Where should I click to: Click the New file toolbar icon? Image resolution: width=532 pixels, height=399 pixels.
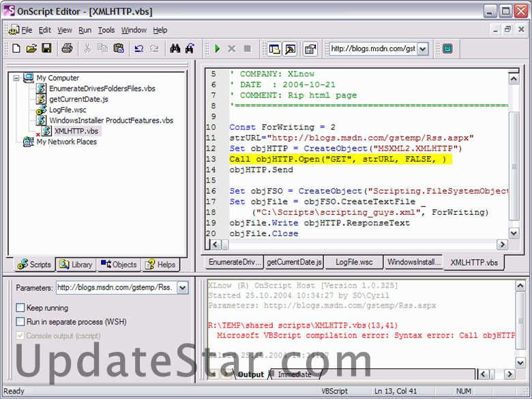(x=16, y=48)
